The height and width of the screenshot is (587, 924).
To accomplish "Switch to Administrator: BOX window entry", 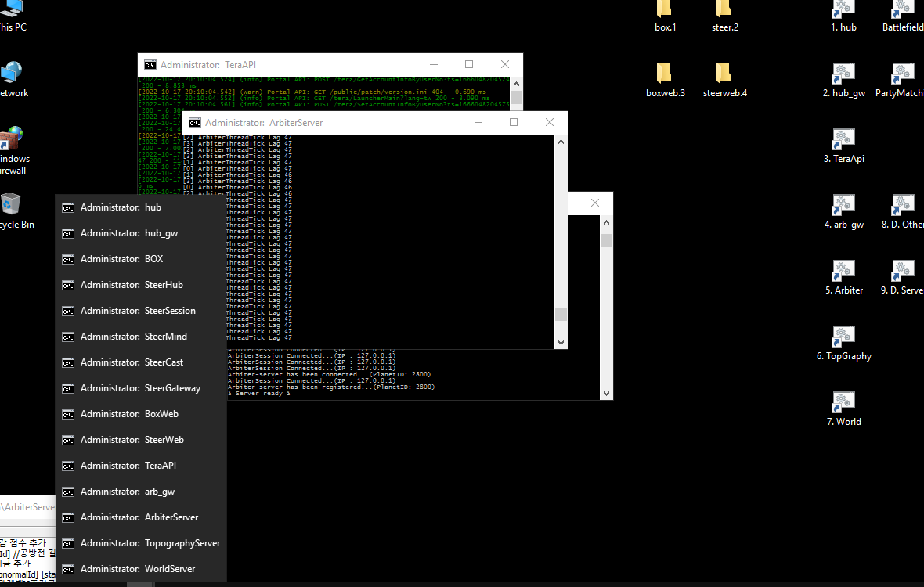I will click(141, 259).
